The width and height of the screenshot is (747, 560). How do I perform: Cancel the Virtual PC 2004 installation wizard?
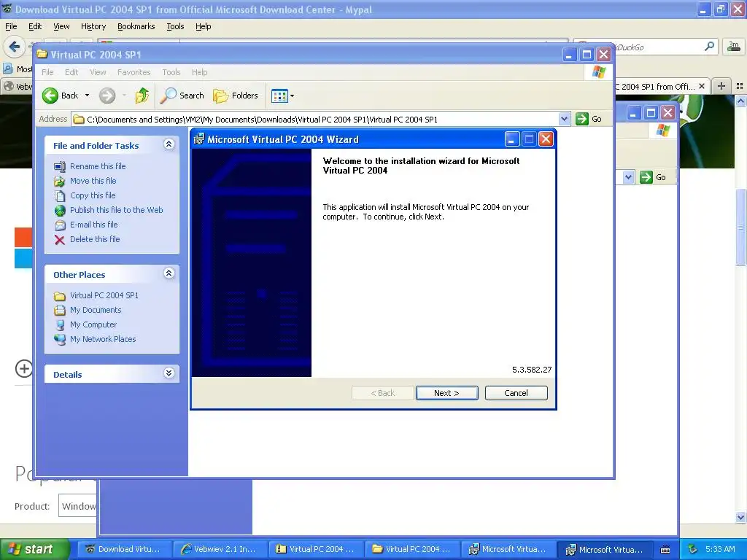(x=516, y=393)
